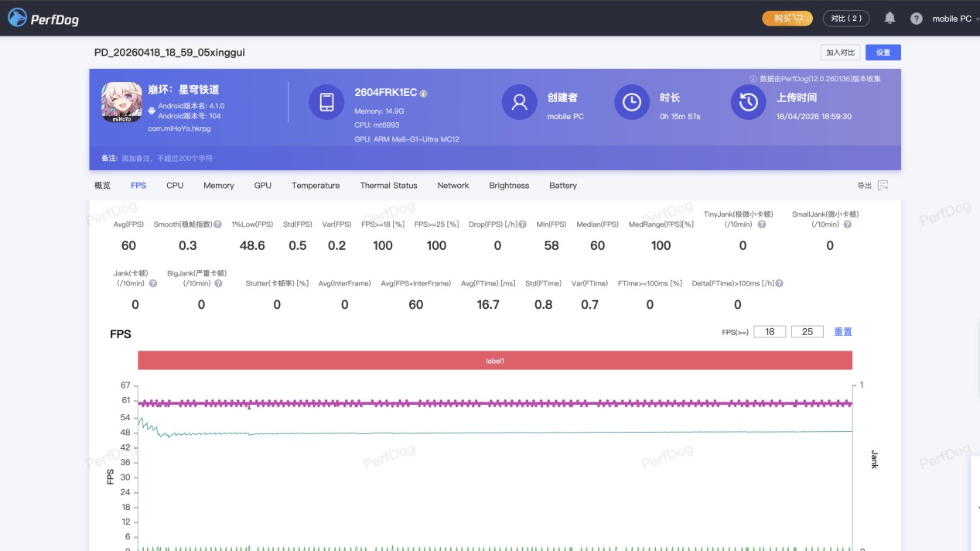
Task: Click help icon under TinyJank(极微小卡顿)
Action: click(x=762, y=224)
